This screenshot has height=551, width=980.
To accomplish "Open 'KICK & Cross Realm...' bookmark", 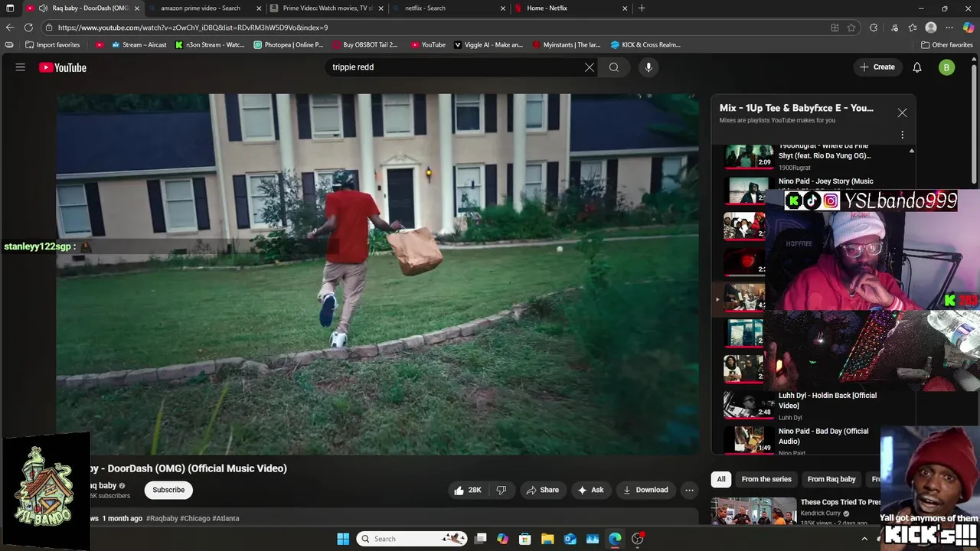I will [x=645, y=44].
